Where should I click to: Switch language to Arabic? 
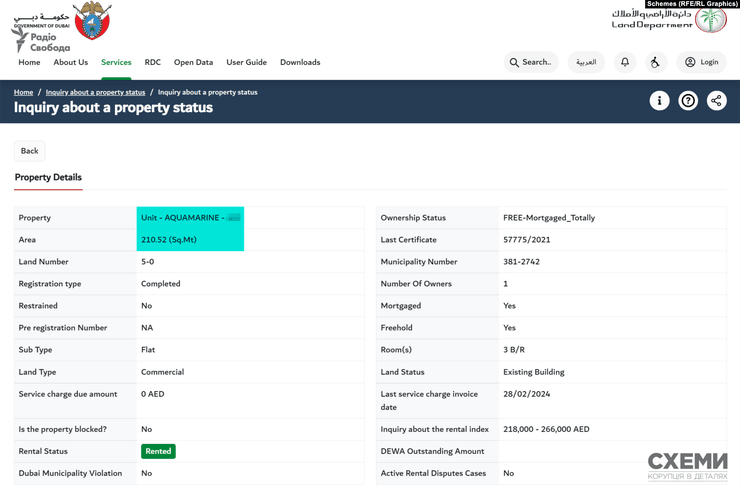pyautogui.click(x=586, y=62)
